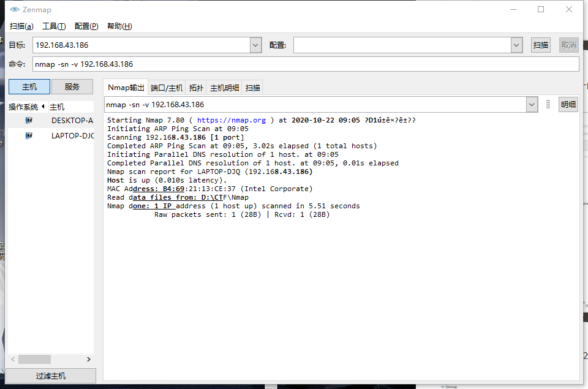Switch to the 端口/主机 tab

(x=167, y=88)
